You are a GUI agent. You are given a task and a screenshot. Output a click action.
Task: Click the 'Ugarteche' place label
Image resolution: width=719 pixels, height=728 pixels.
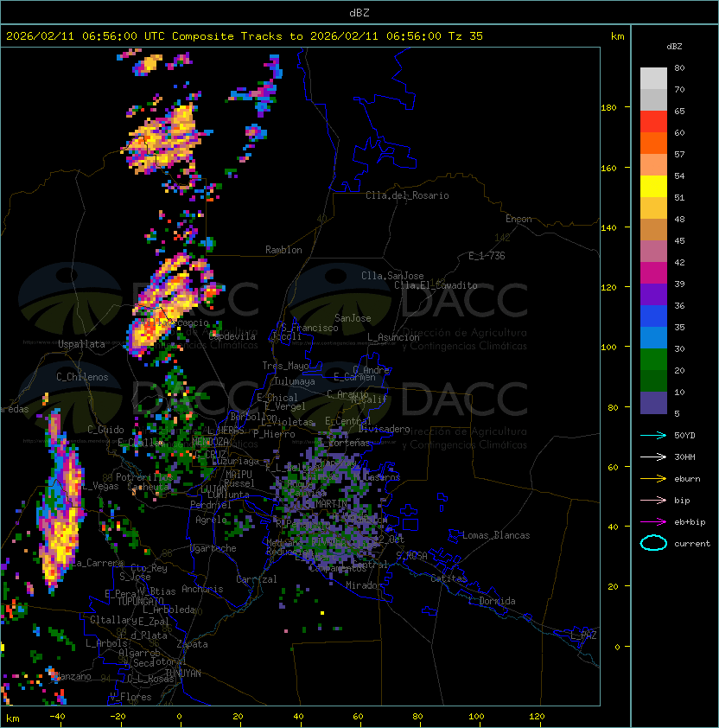click(213, 548)
